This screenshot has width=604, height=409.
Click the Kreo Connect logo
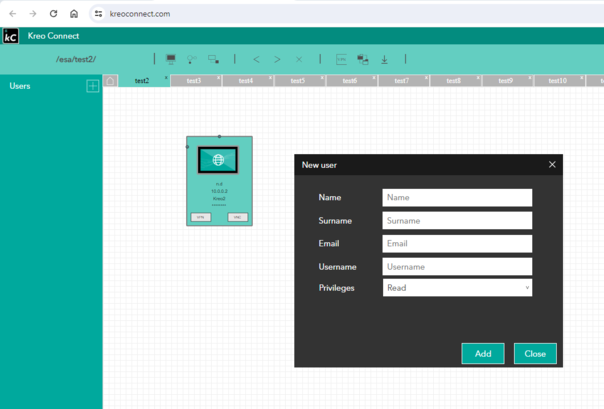point(11,36)
